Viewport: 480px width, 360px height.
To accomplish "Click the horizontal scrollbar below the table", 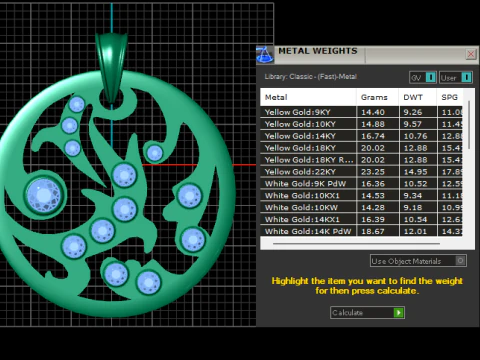I will click(356, 244).
